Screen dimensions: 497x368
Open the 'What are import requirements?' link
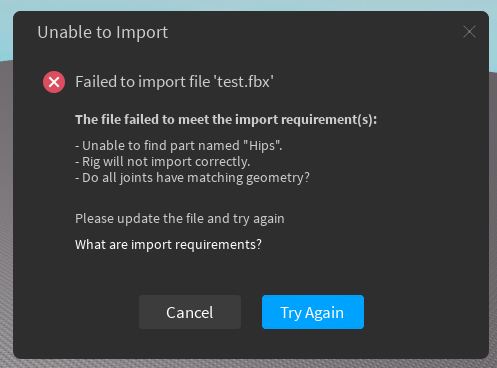(168, 245)
